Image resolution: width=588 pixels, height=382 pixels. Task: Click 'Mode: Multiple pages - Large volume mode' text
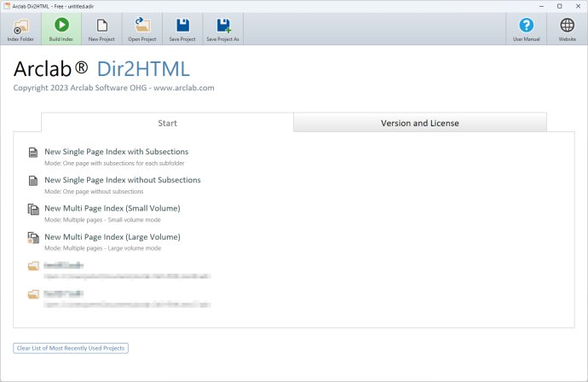click(x=103, y=248)
